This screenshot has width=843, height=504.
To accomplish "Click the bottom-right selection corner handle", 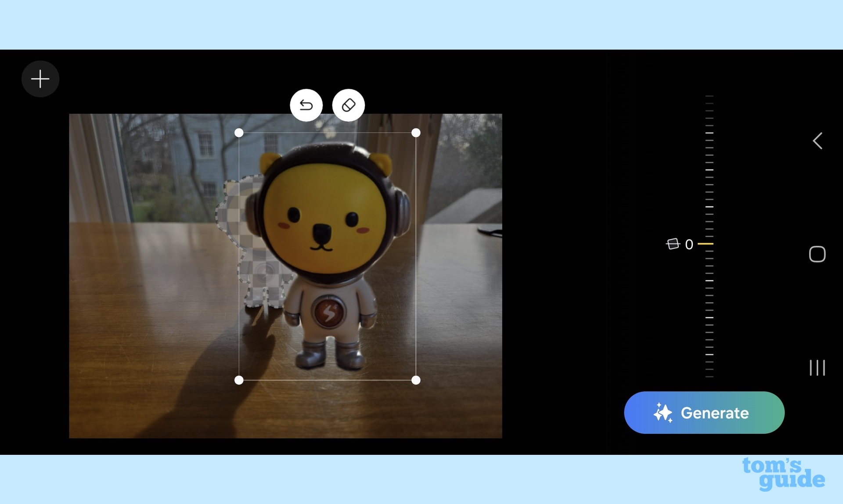I will (x=416, y=380).
